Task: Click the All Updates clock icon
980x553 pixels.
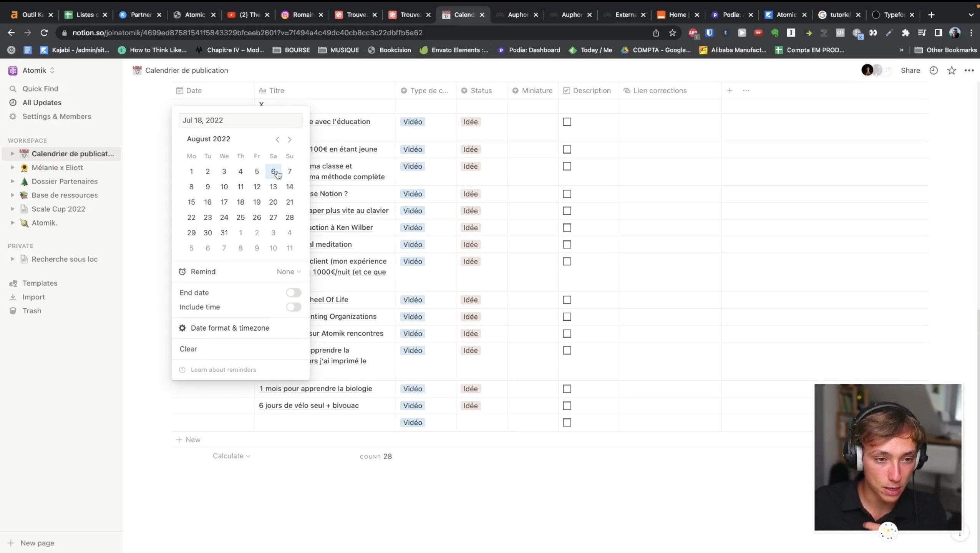Action: point(13,103)
